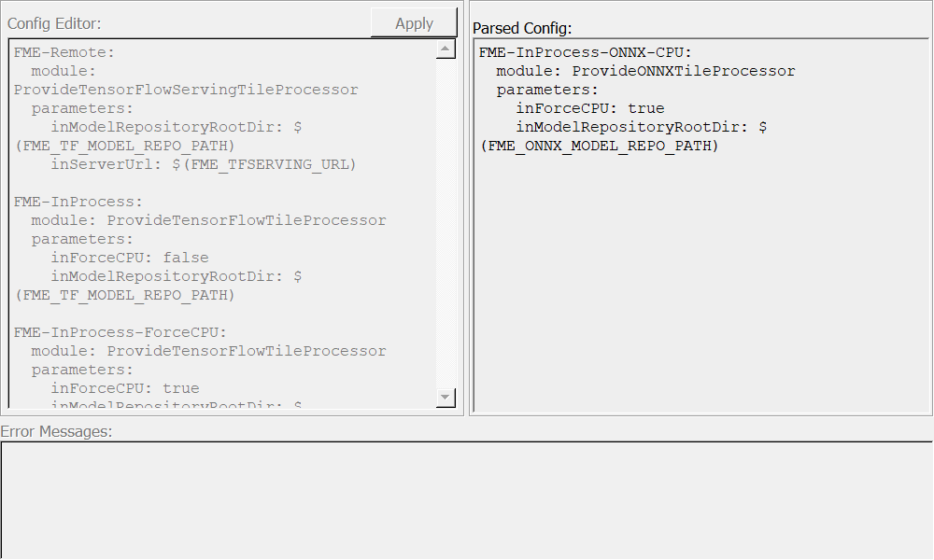Screen dimensions: 934x560
Task: Click the Config Editor scroll down arrow
Action: coord(446,398)
